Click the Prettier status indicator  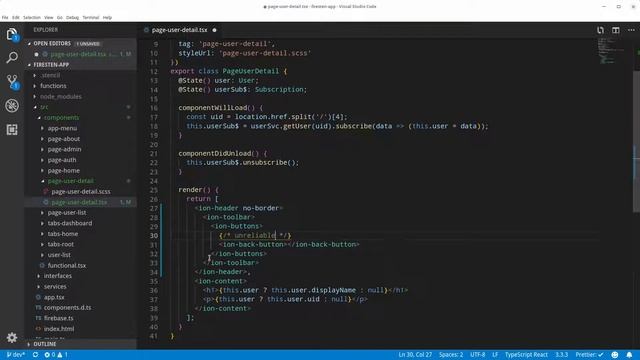click(589, 355)
